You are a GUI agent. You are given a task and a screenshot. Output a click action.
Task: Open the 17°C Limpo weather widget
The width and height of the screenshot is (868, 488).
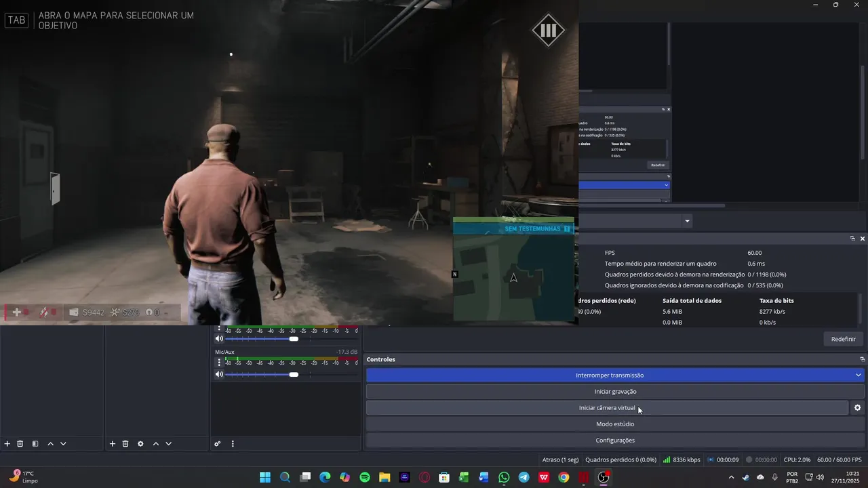(24, 477)
